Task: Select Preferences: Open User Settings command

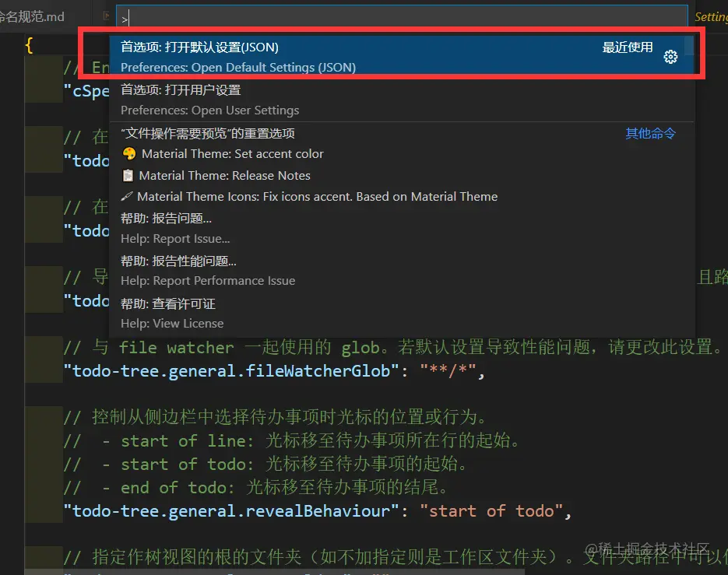Action: [402, 100]
